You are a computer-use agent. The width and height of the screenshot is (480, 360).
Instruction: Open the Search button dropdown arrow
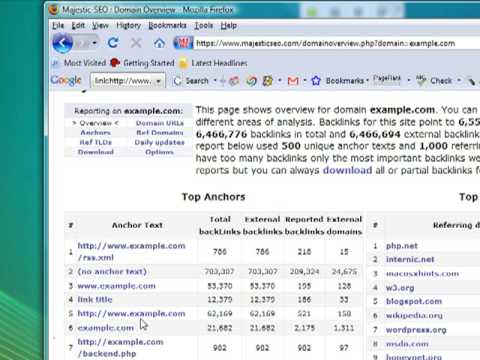215,81
